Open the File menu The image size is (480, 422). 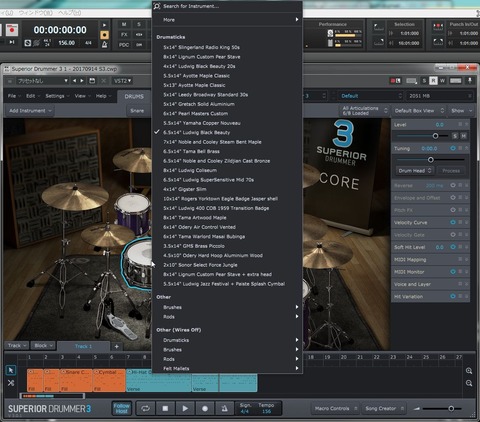(14, 96)
